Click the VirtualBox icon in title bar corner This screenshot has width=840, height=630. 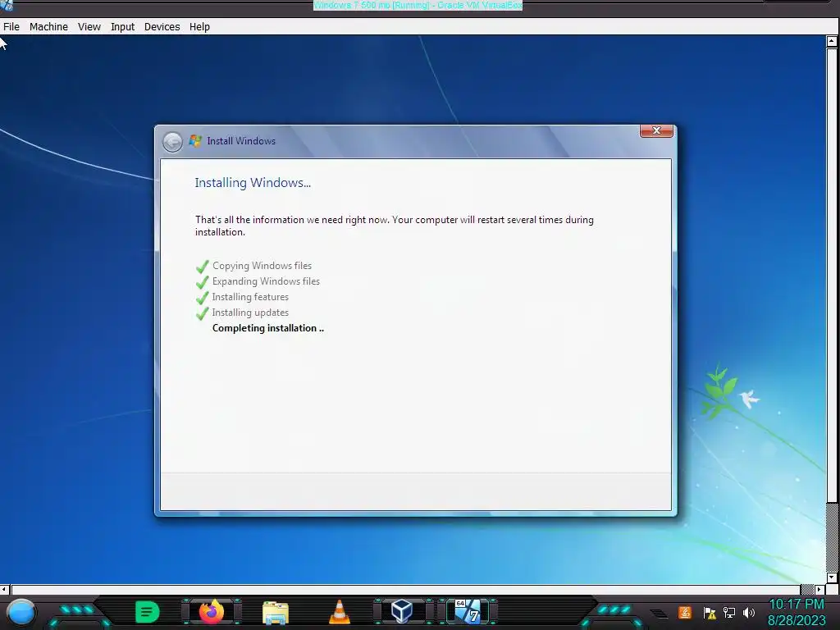[x=7, y=5]
